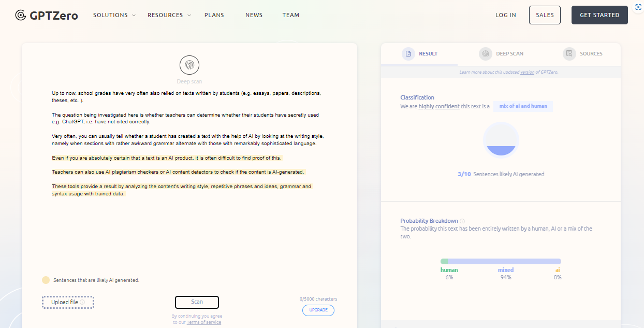Open the Team page
The image size is (644, 328).
(291, 15)
